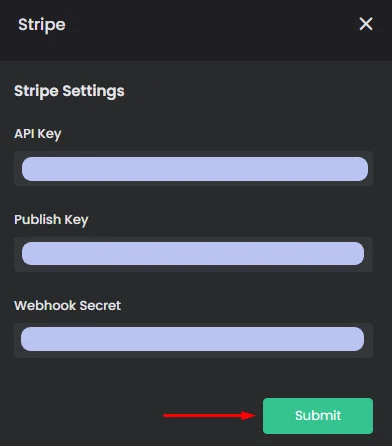Image resolution: width=392 pixels, height=446 pixels.
Task: Click the Stripe title in the header
Action: [42, 25]
